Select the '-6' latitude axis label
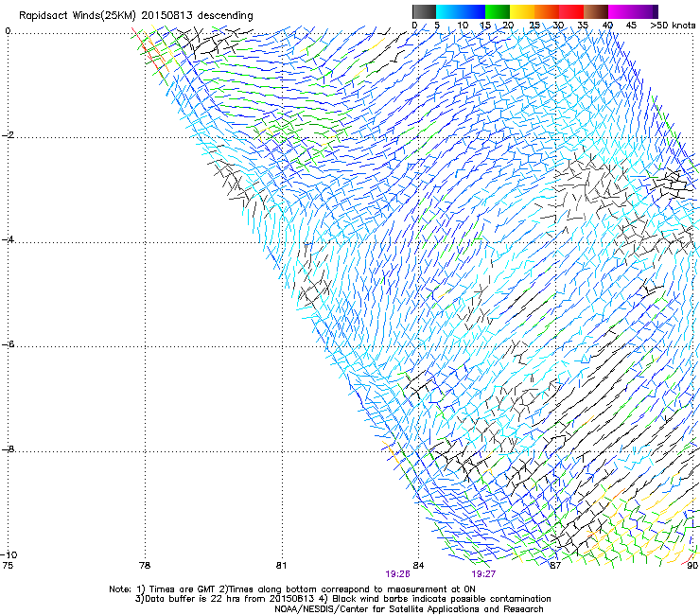The width and height of the screenshot is (700, 615). click(x=8, y=344)
